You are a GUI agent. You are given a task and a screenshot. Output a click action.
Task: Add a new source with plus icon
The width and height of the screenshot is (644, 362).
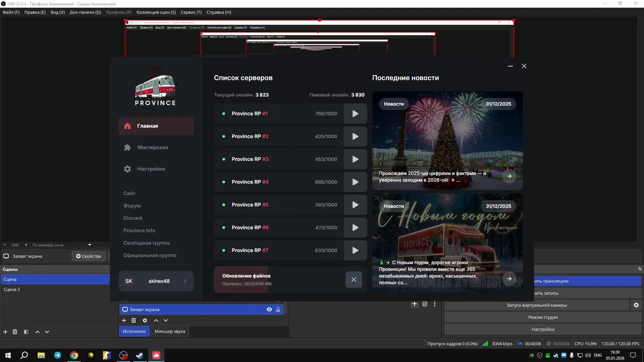click(x=124, y=320)
